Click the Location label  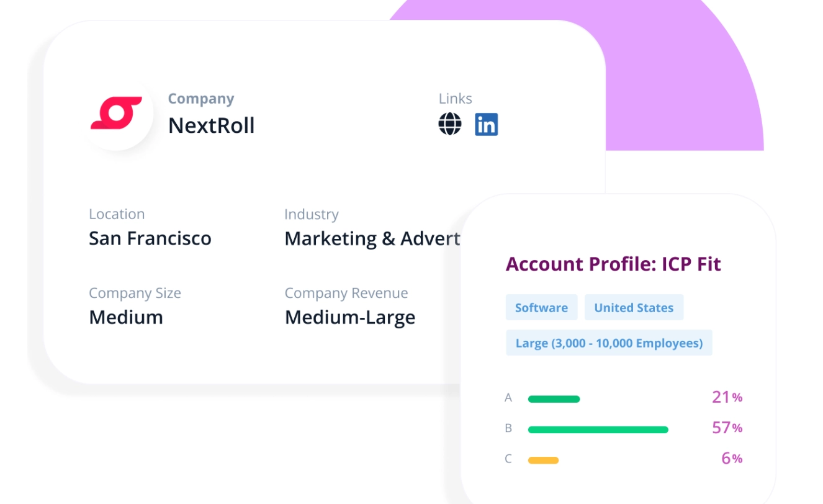click(x=117, y=214)
